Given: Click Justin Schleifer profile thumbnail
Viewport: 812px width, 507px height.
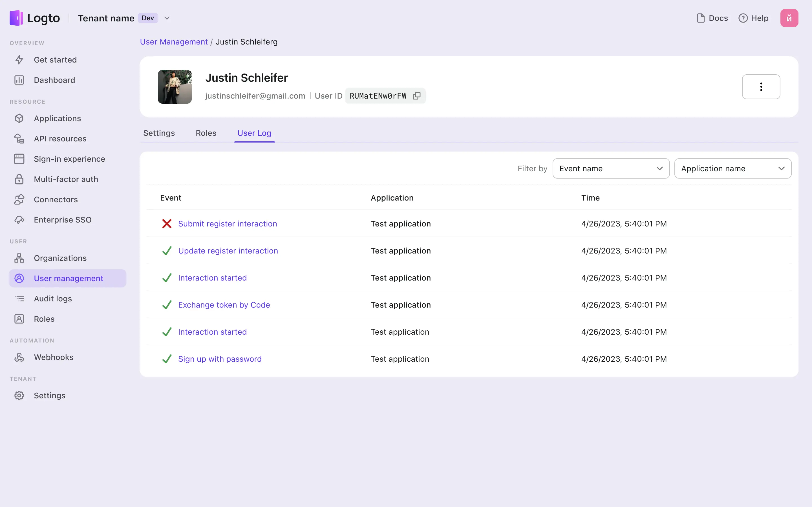Looking at the screenshot, I should coord(174,86).
